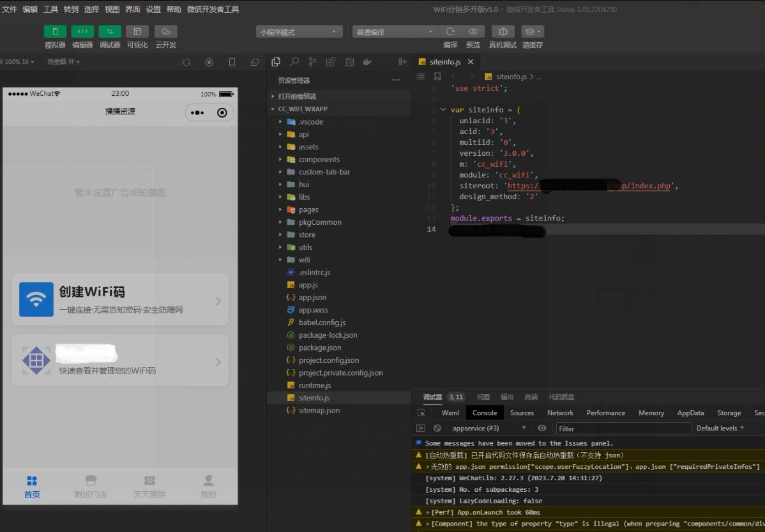Open the File (文件) menu
Screen dimensions: 765x532
click(x=10, y=10)
